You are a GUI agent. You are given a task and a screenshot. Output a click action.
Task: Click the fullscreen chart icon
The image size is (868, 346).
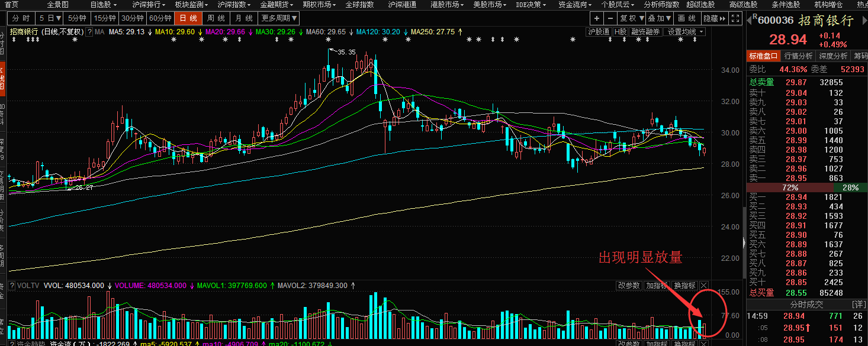tap(736, 18)
